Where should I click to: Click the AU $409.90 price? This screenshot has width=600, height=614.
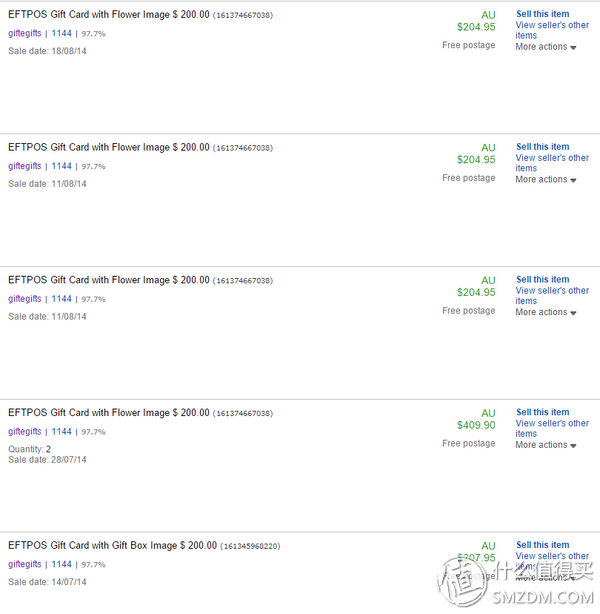pyautogui.click(x=475, y=425)
